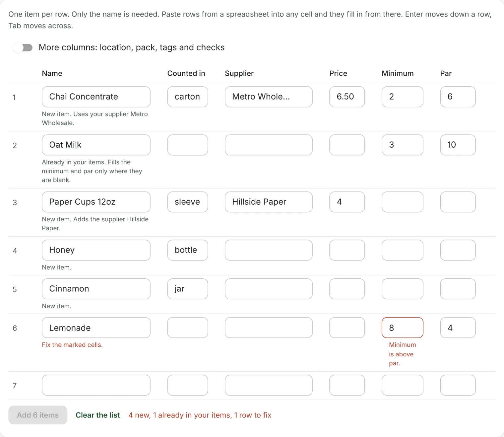Select the carton Counted in field
This screenshot has height=437, width=504.
point(188,97)
